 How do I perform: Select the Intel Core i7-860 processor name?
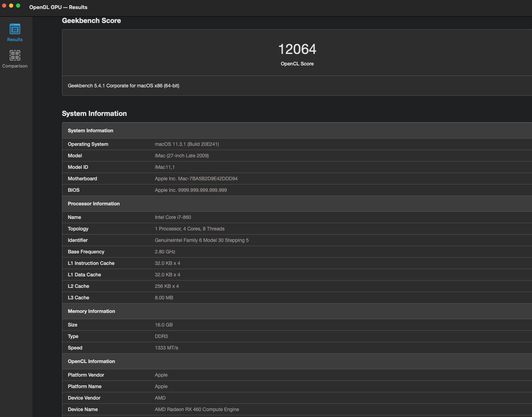point(173,217)
